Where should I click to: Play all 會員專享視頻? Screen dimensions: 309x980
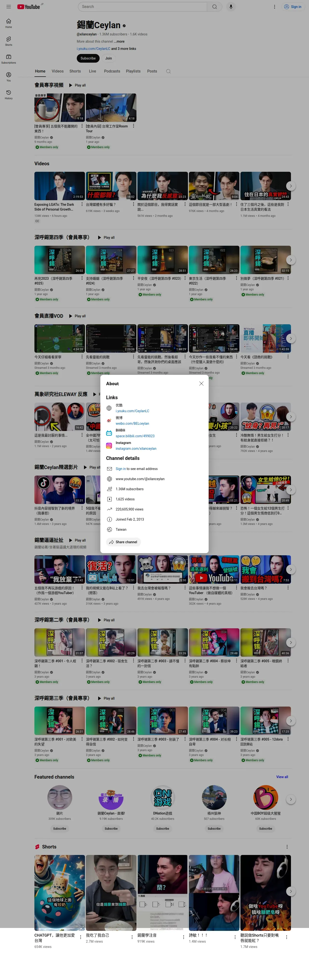tap(77, 85)
